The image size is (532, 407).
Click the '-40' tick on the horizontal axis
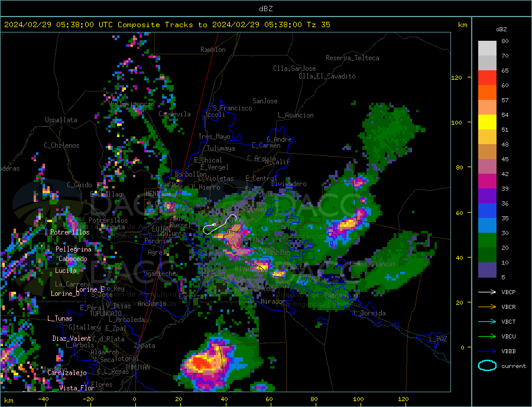pyautogui.click(x=43, y=399)
